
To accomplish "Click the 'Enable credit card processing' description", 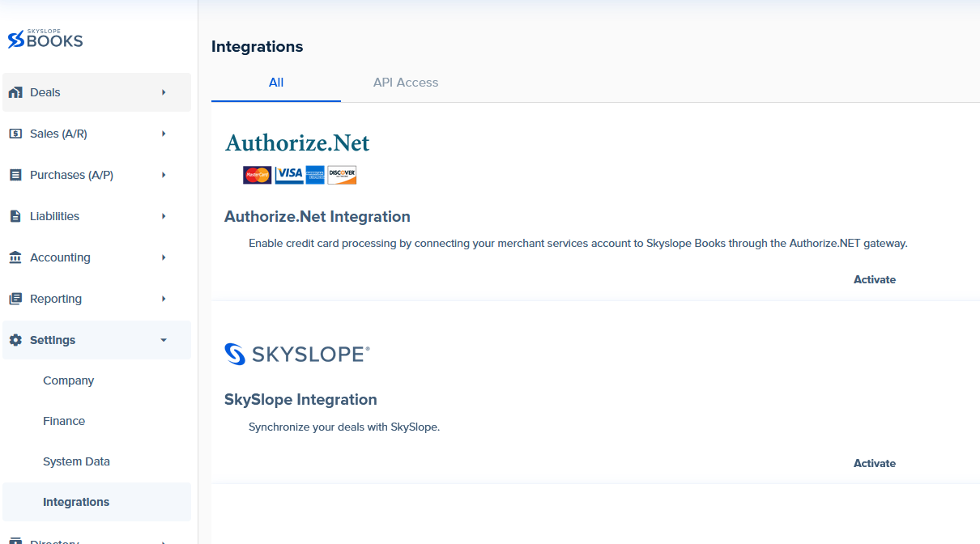I will click(x=578, y=243).
